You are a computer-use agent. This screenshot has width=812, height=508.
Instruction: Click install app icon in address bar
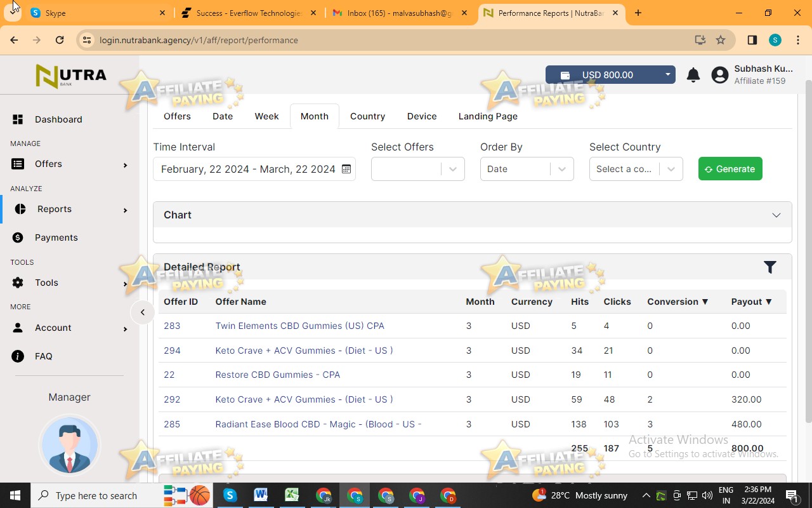tap(700, 40)
